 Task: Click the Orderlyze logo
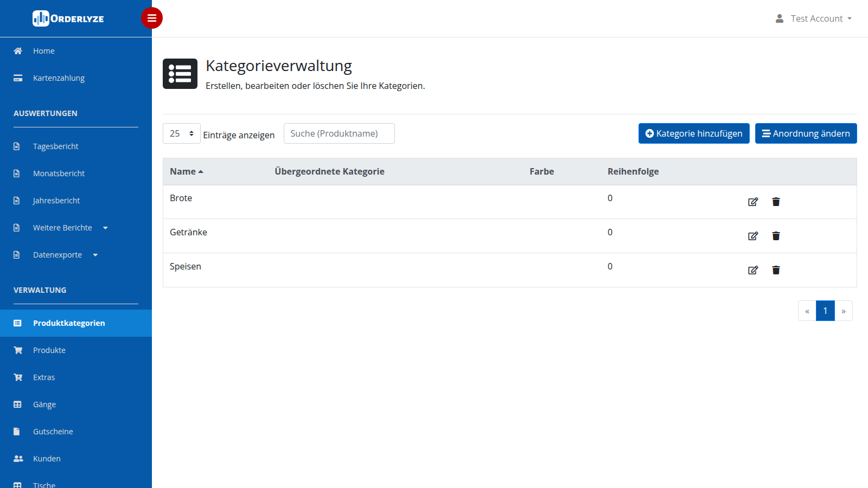68,18
